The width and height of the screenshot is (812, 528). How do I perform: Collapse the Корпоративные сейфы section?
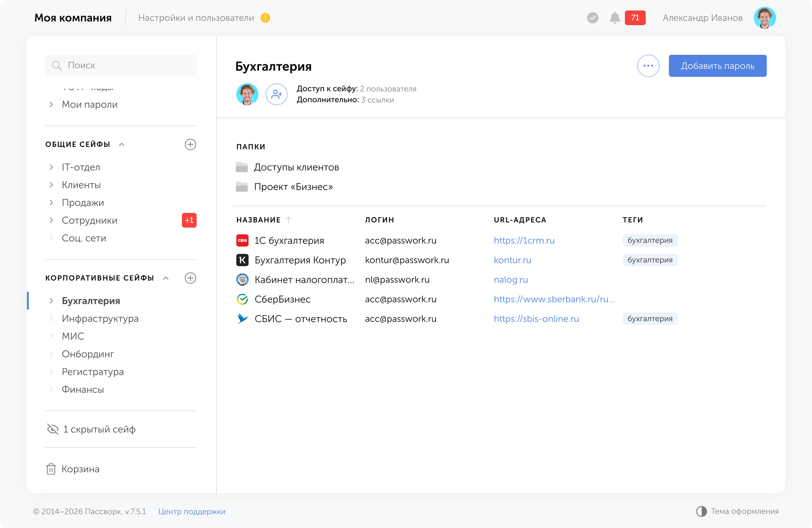click(166, 278)
